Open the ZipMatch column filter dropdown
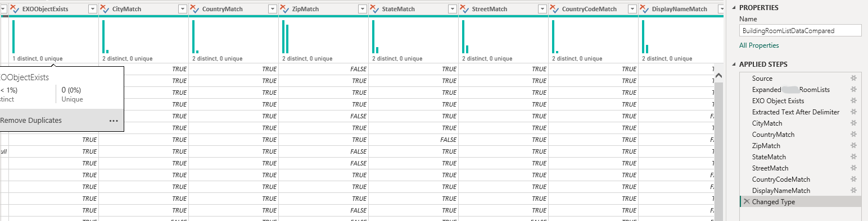This screenshot has height=221, width=868. pos(362,9)
